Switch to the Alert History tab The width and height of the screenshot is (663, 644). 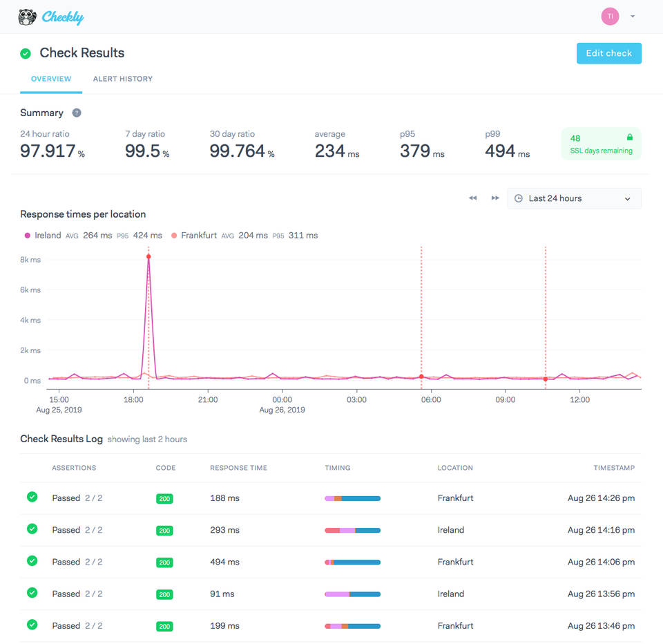pyautogui.click(x=122, y=78)
